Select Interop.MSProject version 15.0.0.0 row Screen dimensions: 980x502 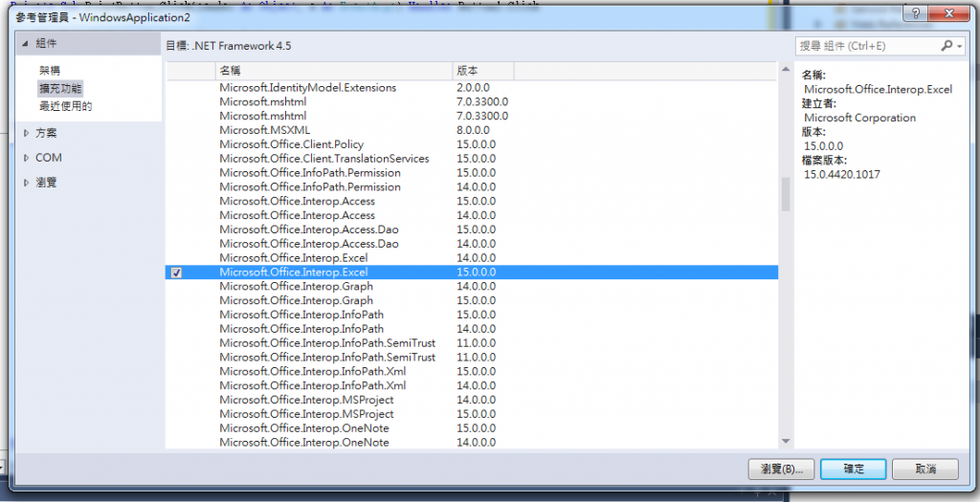[x=471, y=414]
